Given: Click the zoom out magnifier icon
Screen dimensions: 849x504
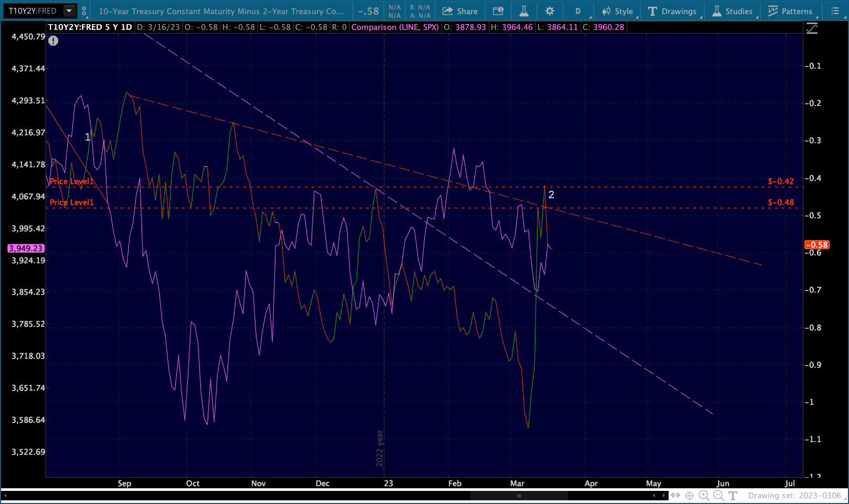Looking at the screenshot, I should pos(718,495).
